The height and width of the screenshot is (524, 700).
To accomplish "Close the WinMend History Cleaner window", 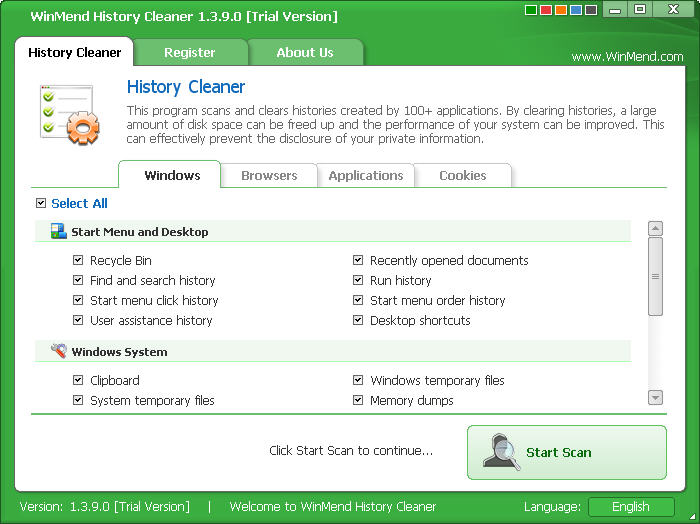I will pyautogui.click(x=673, y=9).
